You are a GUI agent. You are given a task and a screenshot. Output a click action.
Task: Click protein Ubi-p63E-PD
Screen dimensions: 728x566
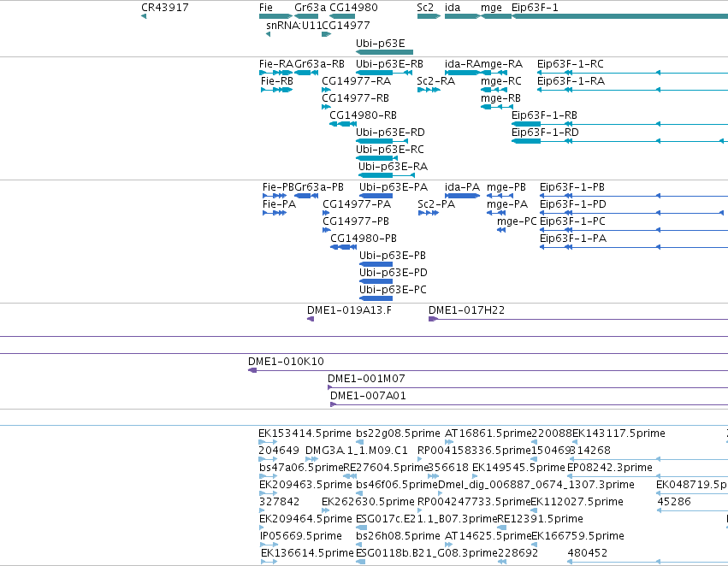point(394,273)
